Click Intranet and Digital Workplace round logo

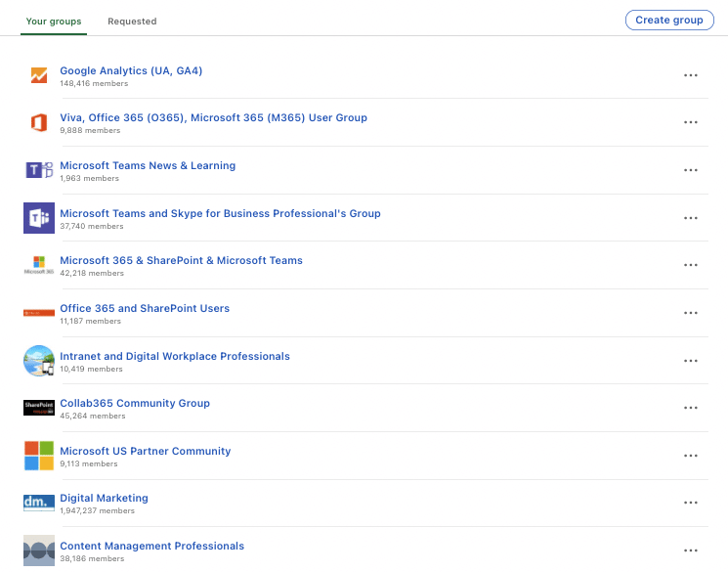coord(39,361)
